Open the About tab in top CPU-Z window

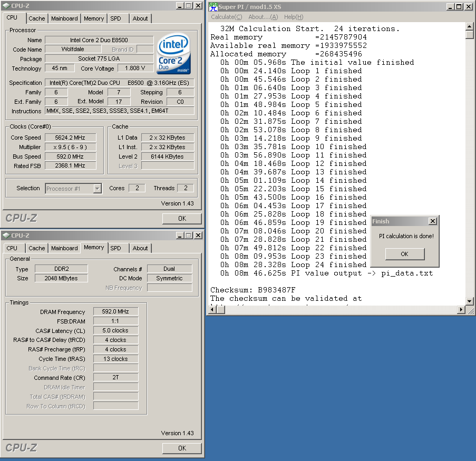click(140, 18)
